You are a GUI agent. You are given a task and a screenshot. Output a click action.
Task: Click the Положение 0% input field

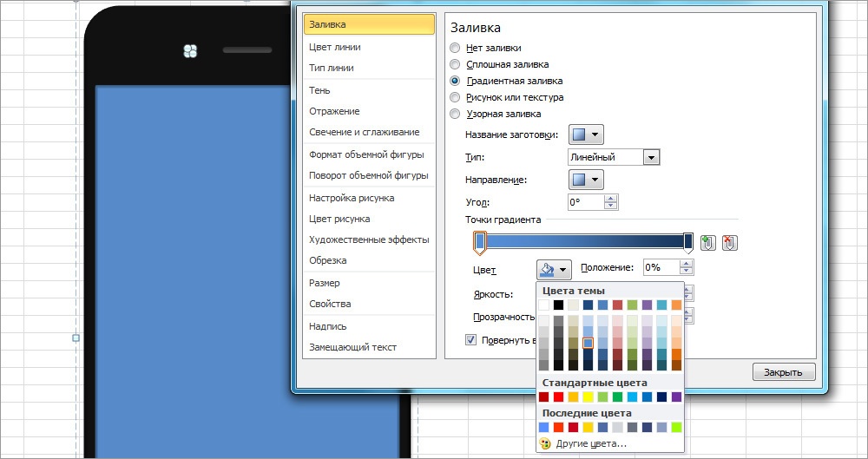tap(661, 267)
